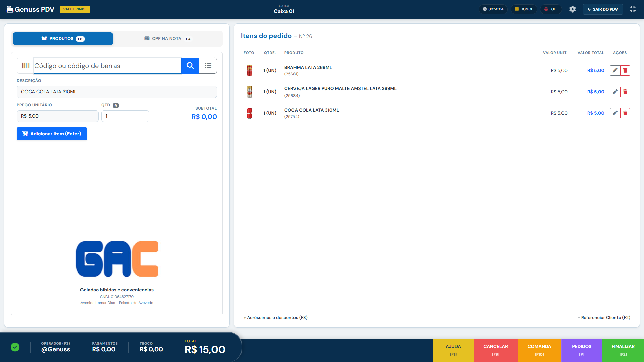Click the PREÇO UNITÁRIO field

click(57, 116)
